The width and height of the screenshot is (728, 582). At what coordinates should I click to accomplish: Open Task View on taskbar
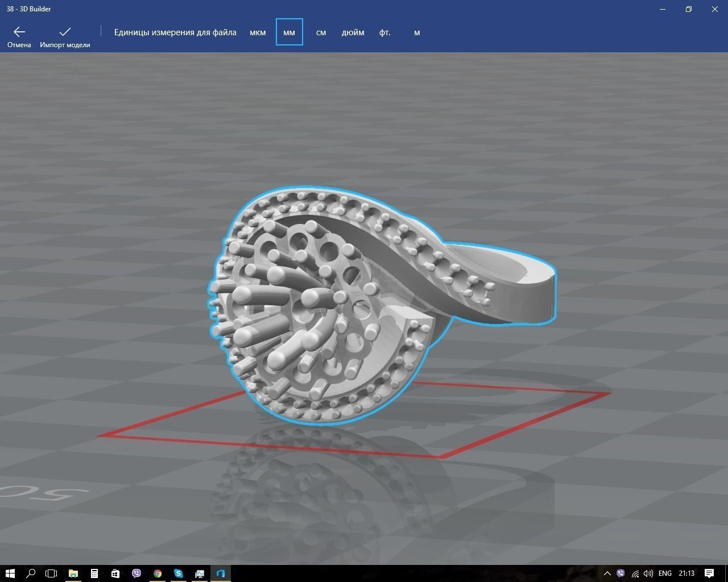[x=51, y=573]
